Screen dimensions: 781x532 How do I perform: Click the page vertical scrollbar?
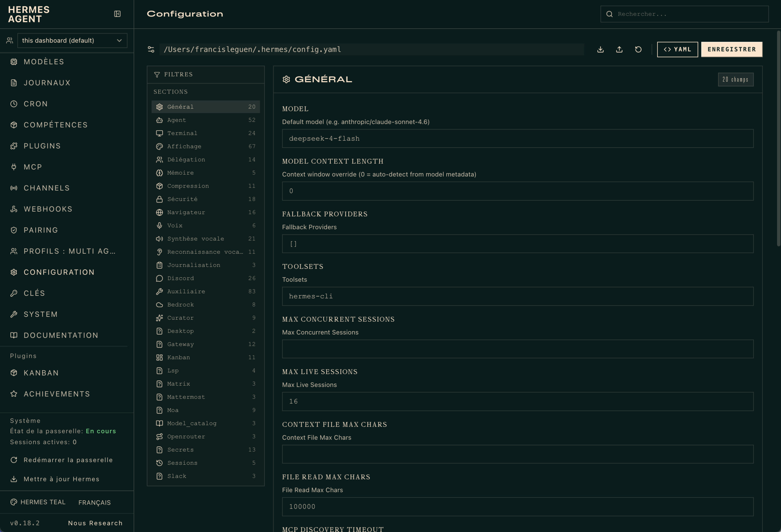pos(778,138)
